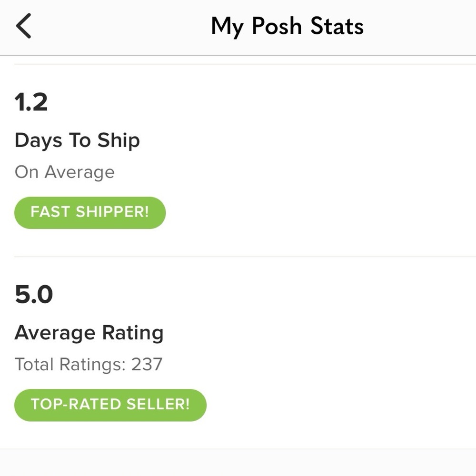
Task: Select the "Days To Ship" heading
Action: (77, 140)
